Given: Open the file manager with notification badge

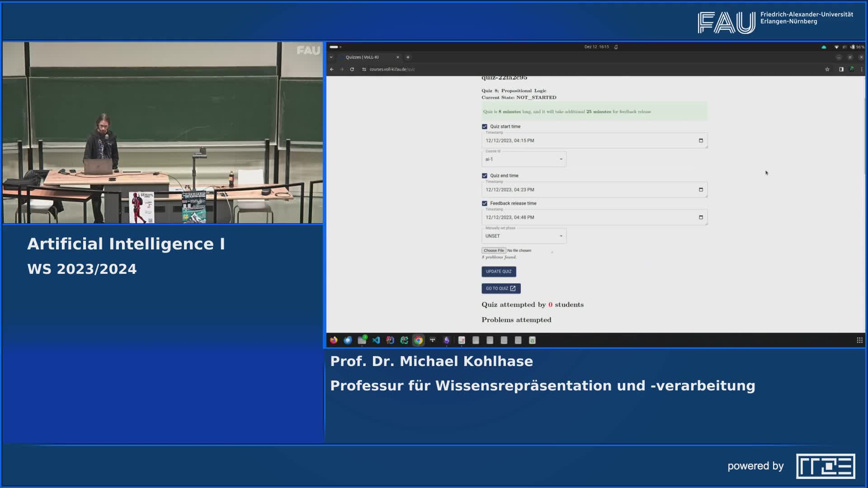Looking at the screenshot, I should tap(362, 340).
